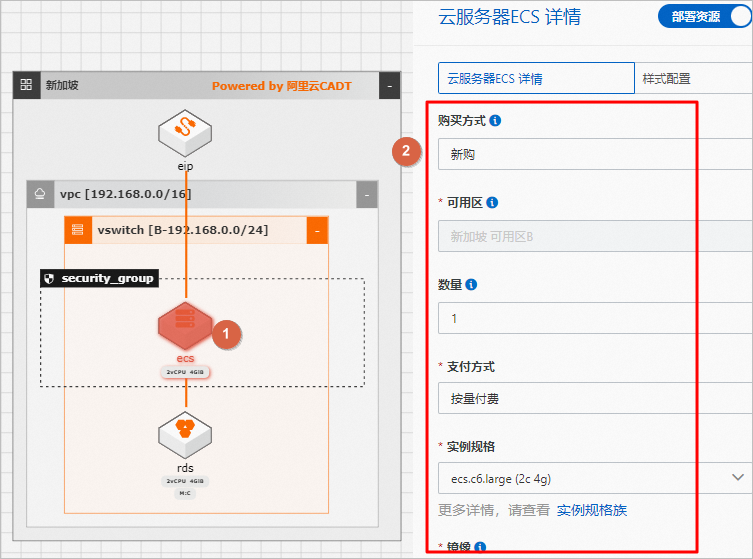Open the 实例规格 dropdown
This screenshot has width=753, height=559.
(x=595, y=478)
